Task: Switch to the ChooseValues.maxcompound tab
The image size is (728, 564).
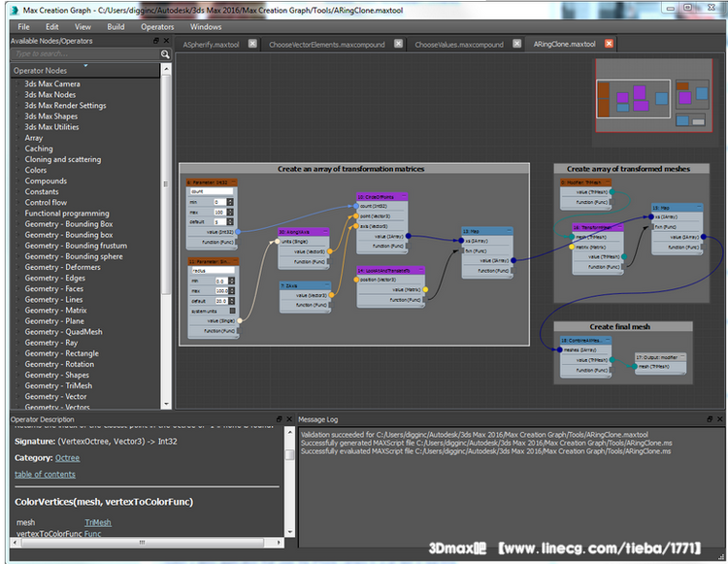Action: [x=459, y=45]
